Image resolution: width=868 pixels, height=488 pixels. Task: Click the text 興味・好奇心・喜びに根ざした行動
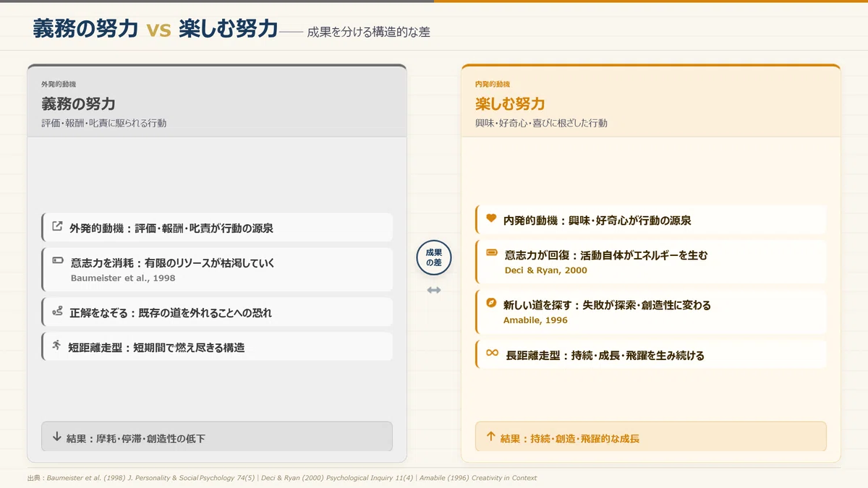[x=541, y=124]
